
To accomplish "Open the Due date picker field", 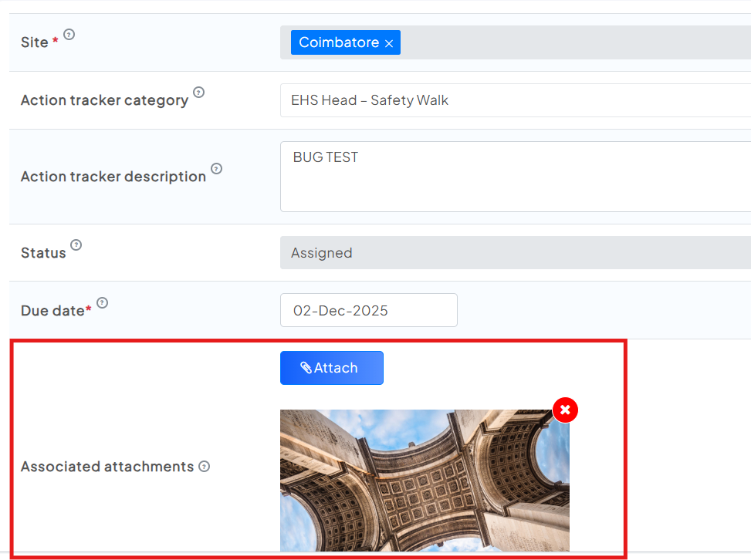I will click(x=368, y=310).
